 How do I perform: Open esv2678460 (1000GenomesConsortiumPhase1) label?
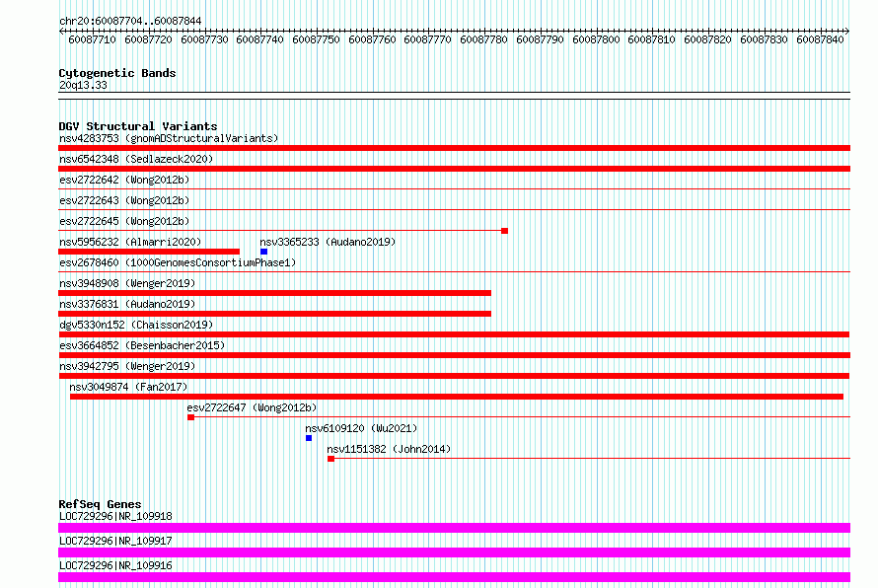178,262
